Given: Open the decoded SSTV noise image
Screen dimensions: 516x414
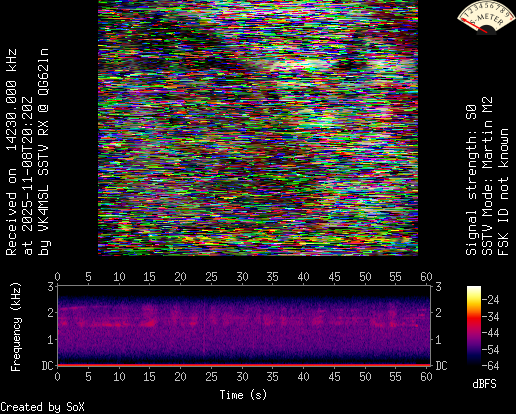Looking at the screenshot, I should click(258, 128).
